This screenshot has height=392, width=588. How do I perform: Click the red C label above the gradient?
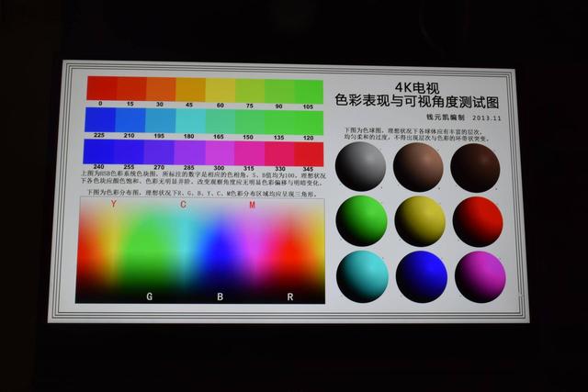coord(183,204)
